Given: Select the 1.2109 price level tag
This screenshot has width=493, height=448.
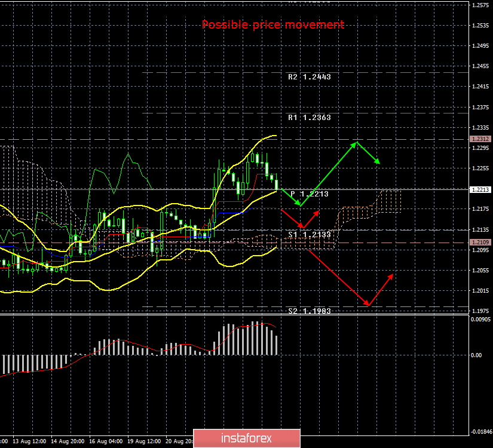Looking at the screenshot, I should 480,242.
